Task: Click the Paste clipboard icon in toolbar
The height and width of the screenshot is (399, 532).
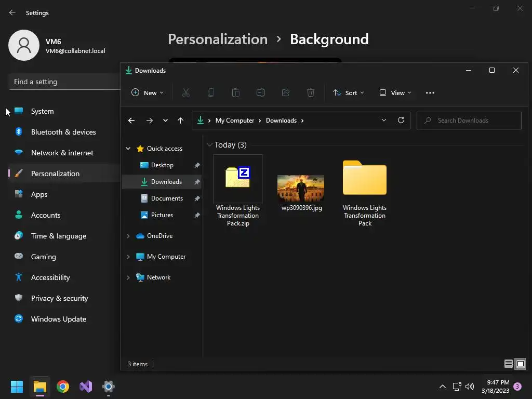Action: click(235, 92)
